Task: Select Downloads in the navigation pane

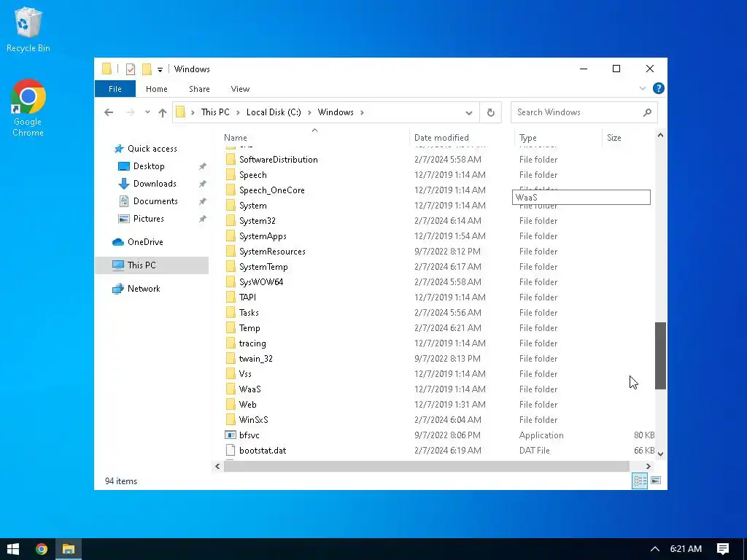Action: (155, 184)
